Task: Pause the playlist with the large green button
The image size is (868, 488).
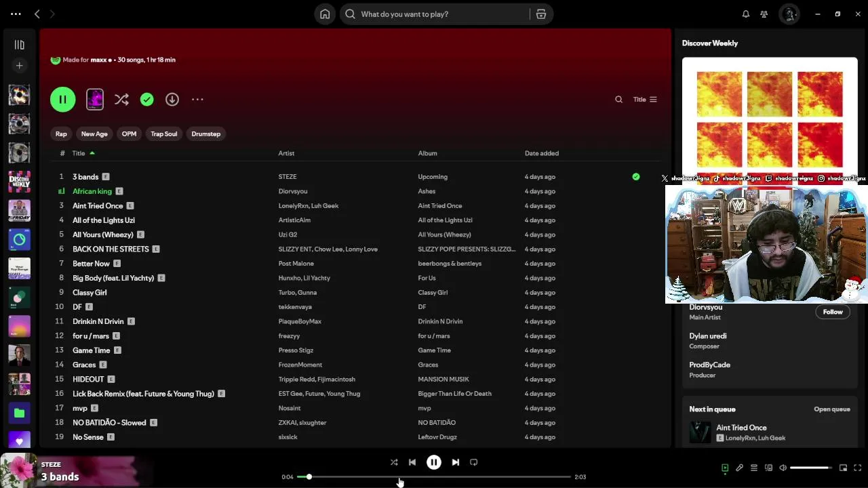Action: pyautogui.click(x=62, y=100)
